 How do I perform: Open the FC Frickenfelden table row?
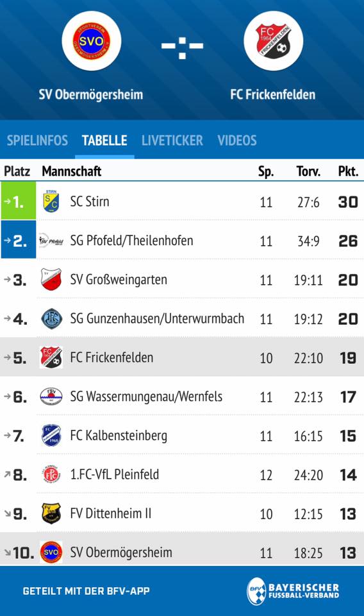182,357
